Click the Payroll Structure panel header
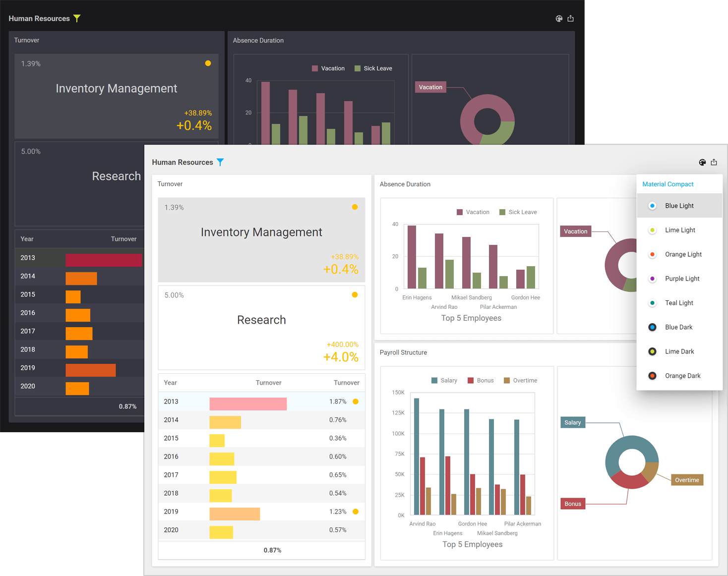Viewport: 728px width, 576px height. [403, 352]
